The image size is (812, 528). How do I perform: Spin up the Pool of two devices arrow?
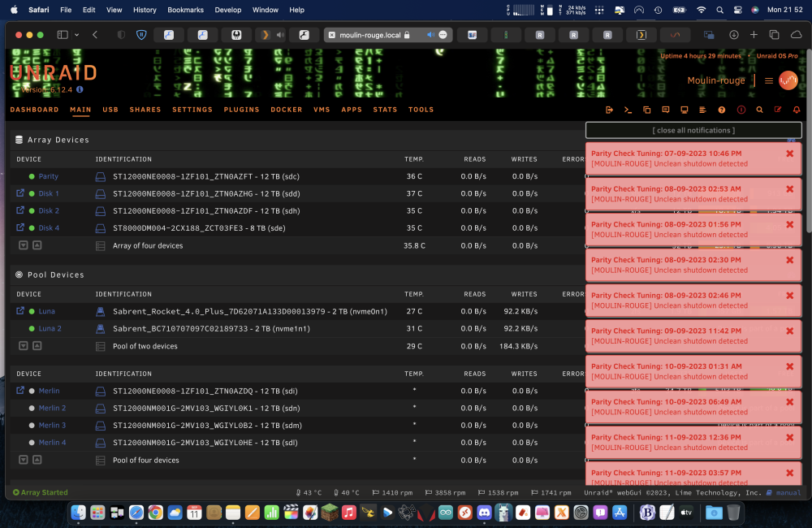click(x=37, y=345)
